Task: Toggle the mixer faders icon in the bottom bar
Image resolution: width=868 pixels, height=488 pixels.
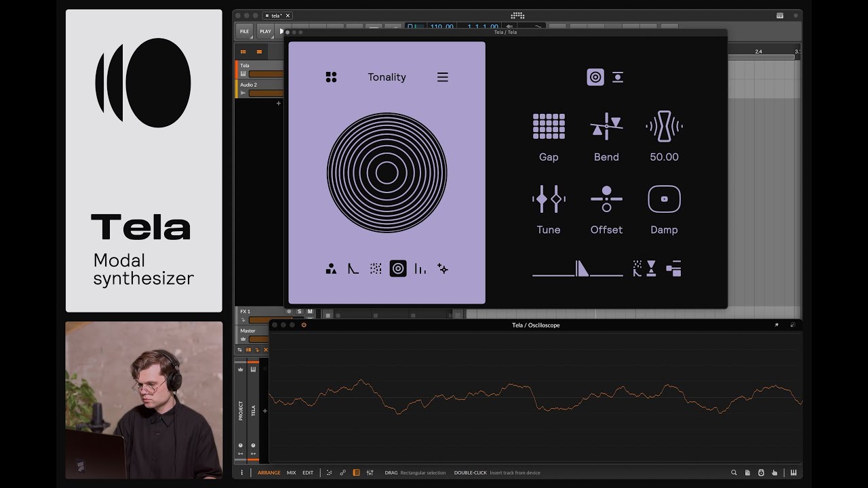Action: pos(370,473)
